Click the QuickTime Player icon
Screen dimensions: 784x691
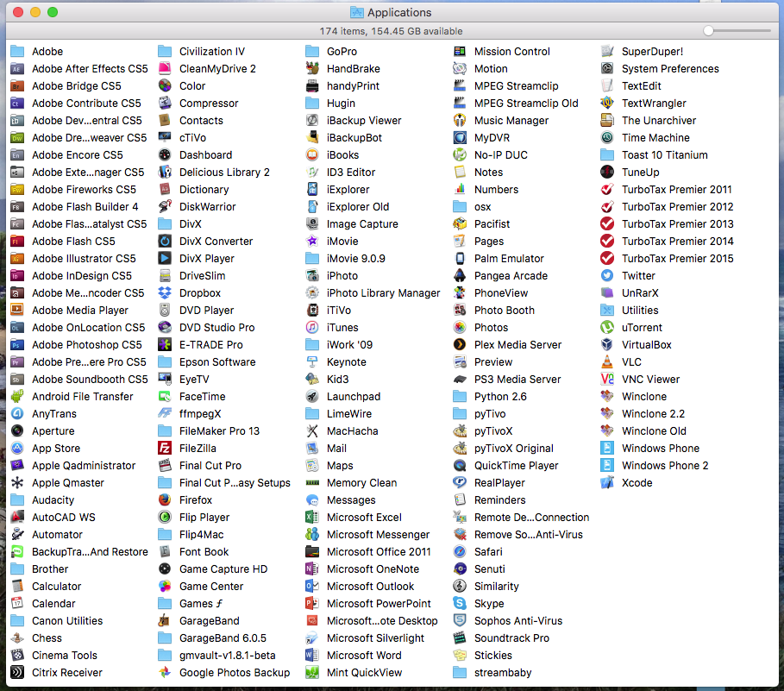tap(460, 466)
